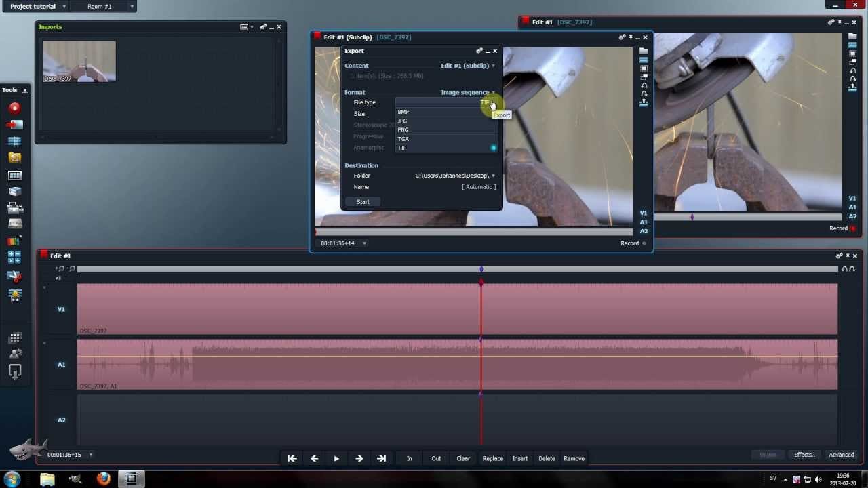This screenshot has width=868, height=488.
Task: Toggle the A2 audio track selector
Action: [x=61, y=420]
